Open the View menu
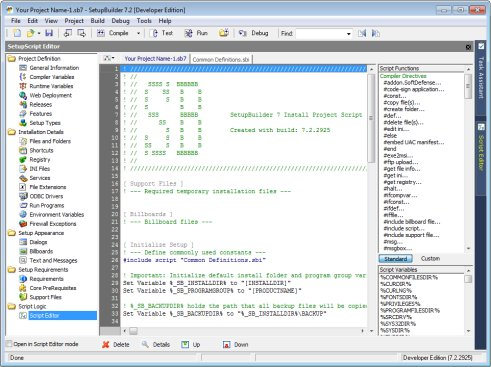The width and height of the screenshot is (491, 367). point(51,21)
